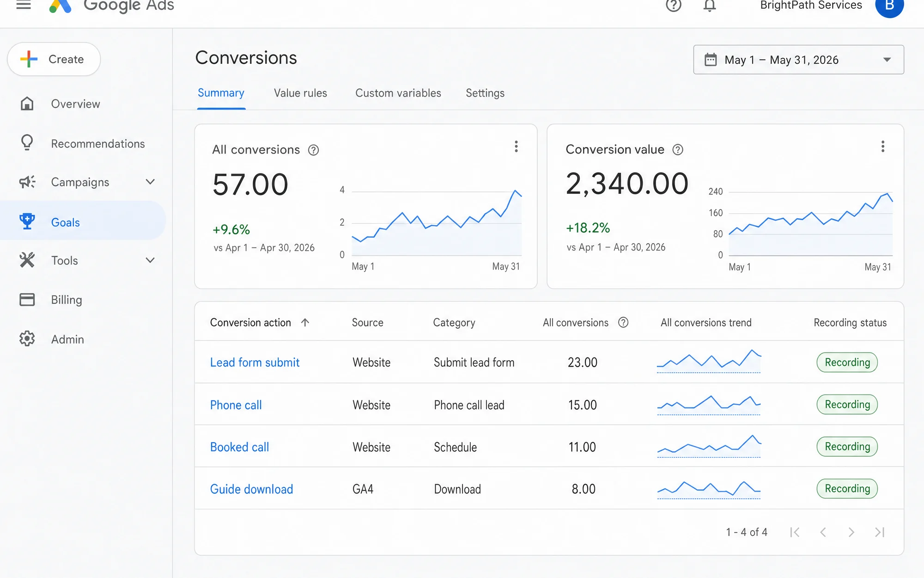This screenshot has width=924, height=578.
Task: Click the Goals trophy icon
Action: point(27,221)
